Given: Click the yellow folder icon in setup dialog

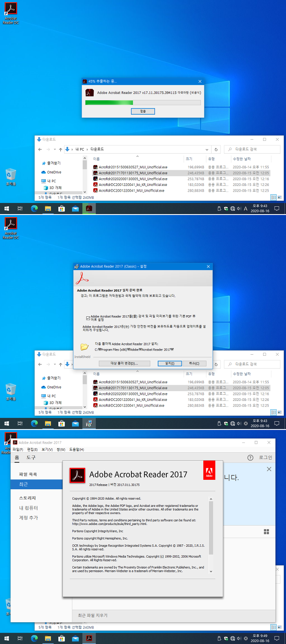Looking at the screenshot, I should coord(85,346).
